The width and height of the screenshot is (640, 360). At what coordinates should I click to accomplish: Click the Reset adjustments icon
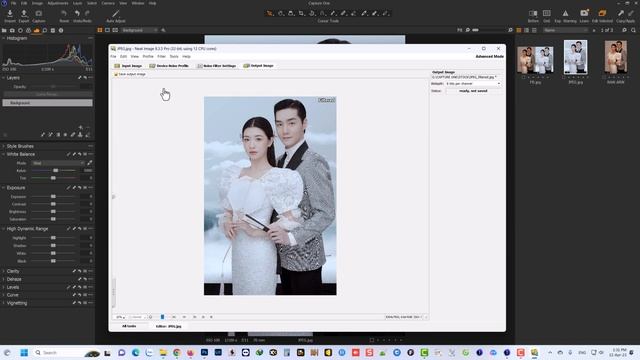pyautogui.click(x=64, y=13)
